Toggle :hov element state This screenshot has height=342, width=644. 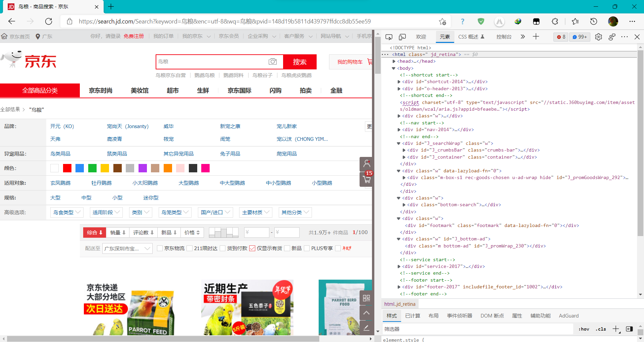tap(584, 329)
